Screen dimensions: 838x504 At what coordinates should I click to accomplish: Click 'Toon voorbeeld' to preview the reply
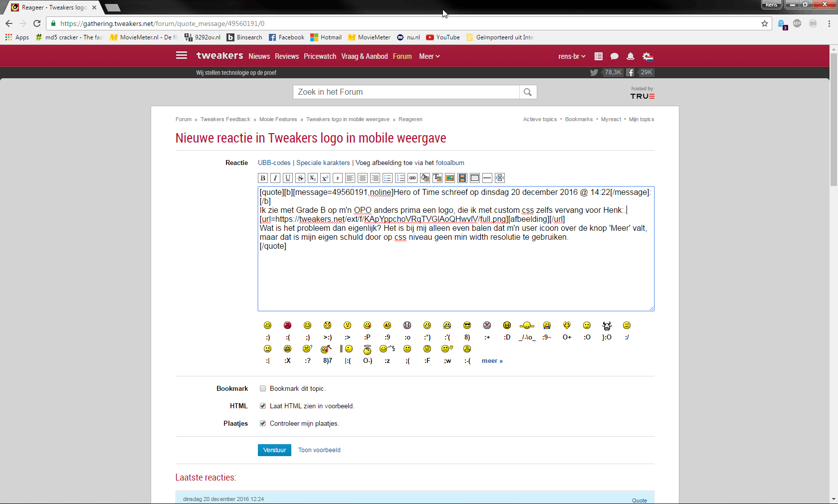(x=319, y=450)
